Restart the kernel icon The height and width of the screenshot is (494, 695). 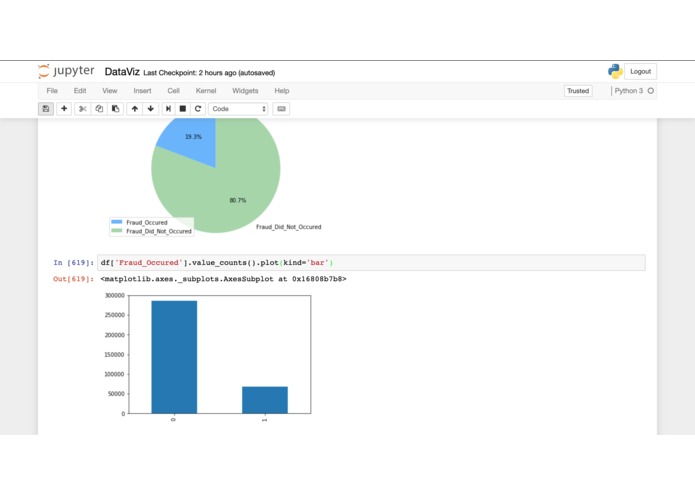198,109
